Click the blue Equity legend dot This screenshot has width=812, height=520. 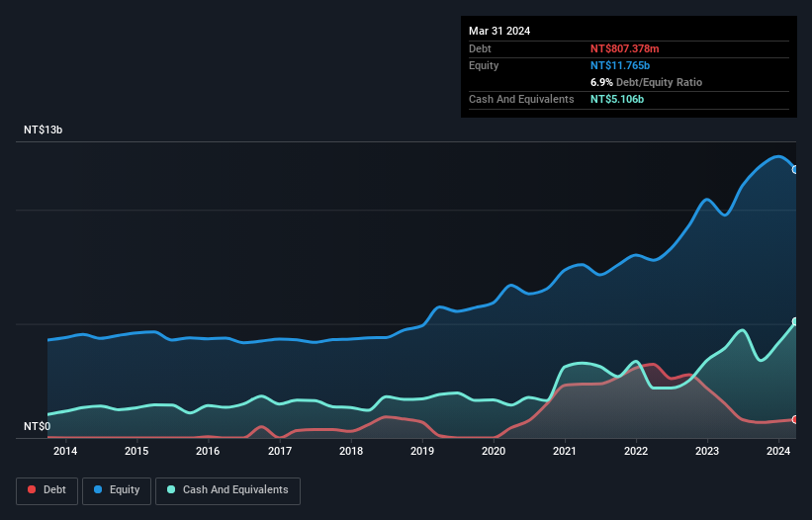click(x=98, y=489)
